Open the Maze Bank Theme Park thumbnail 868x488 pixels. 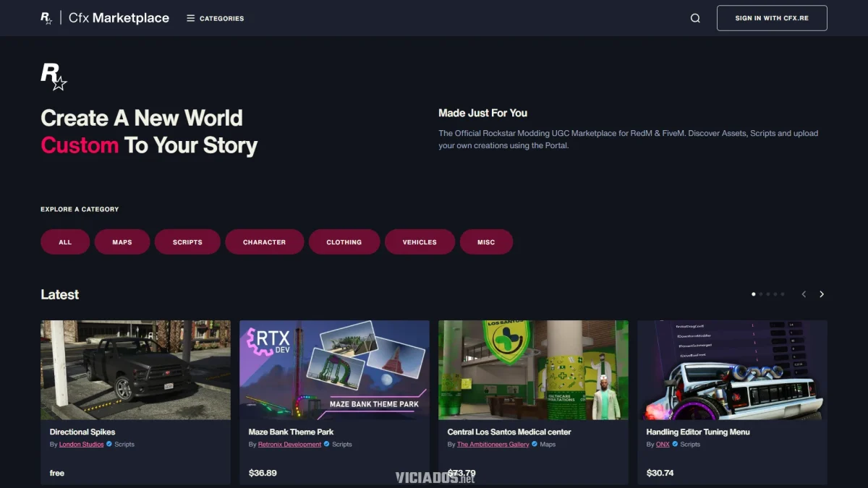(x=334, y=370)
